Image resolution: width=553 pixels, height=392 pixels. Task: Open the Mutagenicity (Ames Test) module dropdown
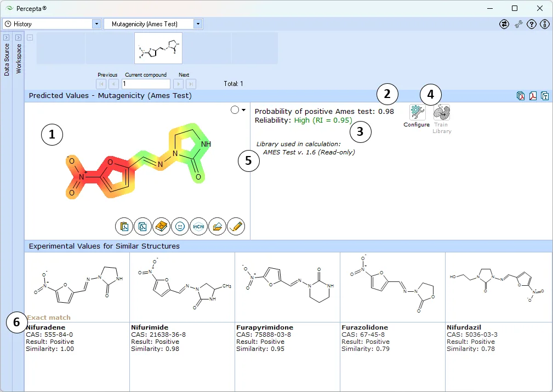point(198,24)
